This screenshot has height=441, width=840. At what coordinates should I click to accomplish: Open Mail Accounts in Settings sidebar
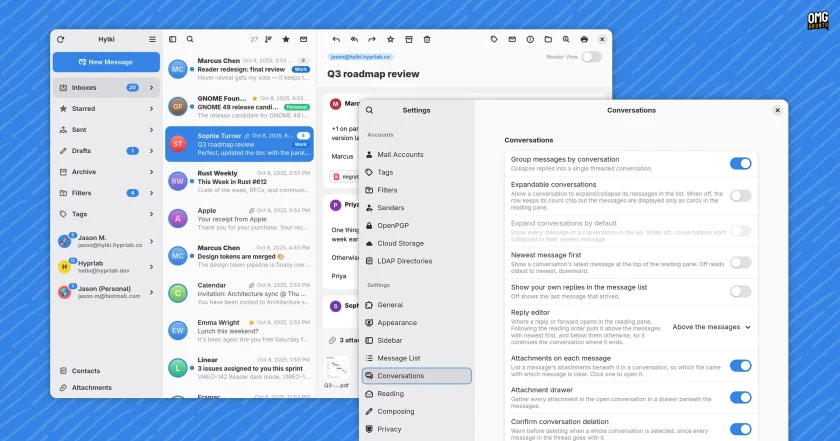click(x=417, y=154)
